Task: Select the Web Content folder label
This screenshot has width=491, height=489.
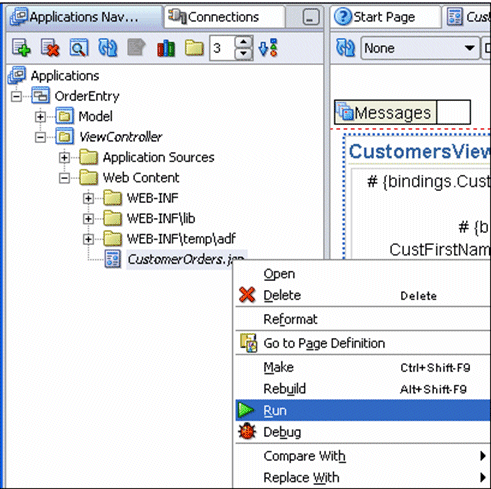Action: click(141, 178)
